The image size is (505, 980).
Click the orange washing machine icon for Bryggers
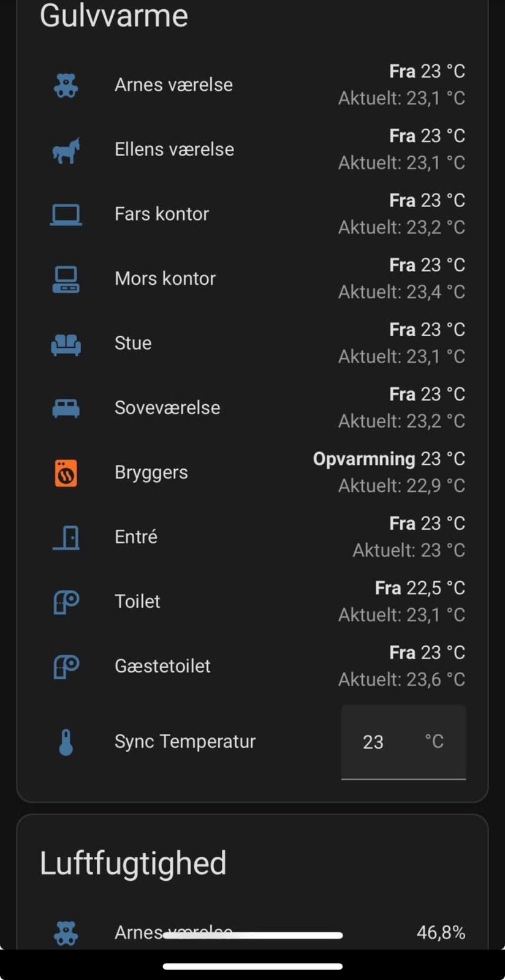[x=66, y=473]
